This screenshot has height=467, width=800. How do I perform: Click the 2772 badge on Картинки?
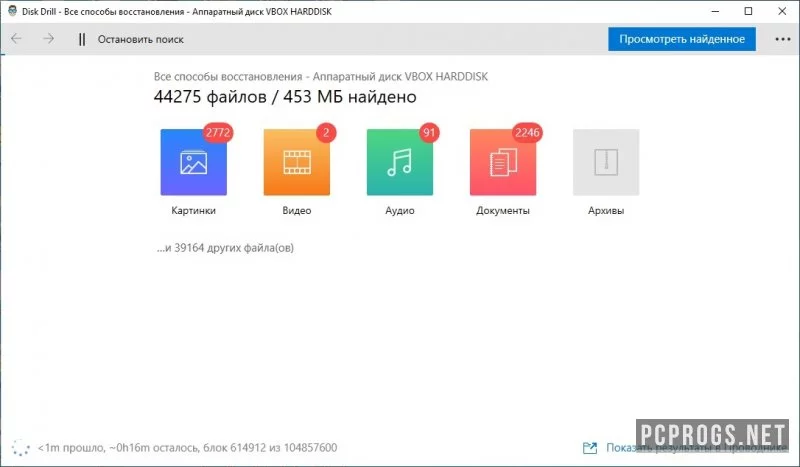tap(218, 133)
